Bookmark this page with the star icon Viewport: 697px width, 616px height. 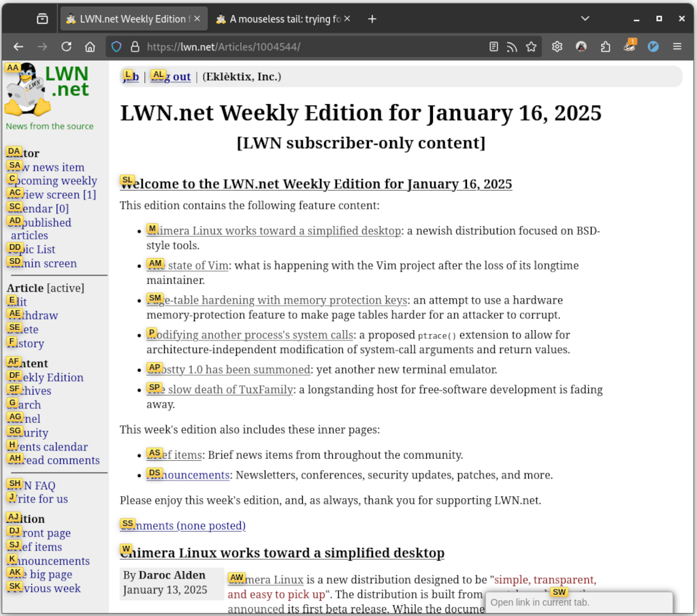point(531,47)
